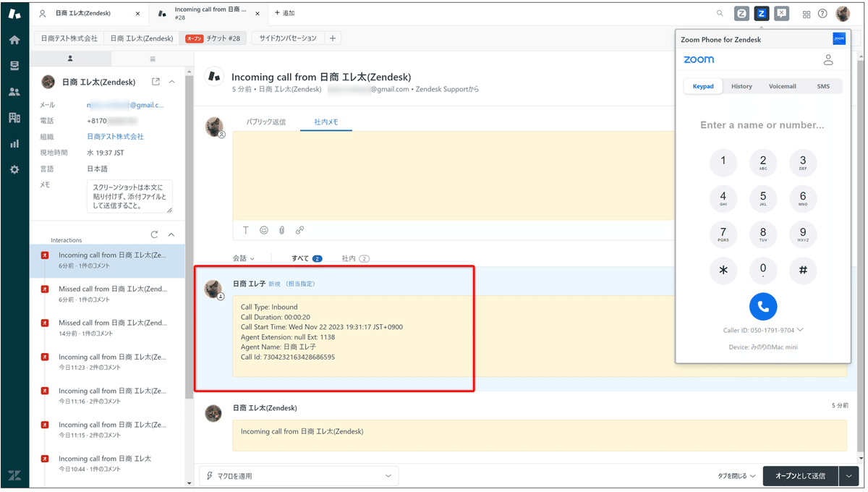The height and width of the screenshot is (492, 868).
Task: Dial the keypad hash key
Action: 803,271
